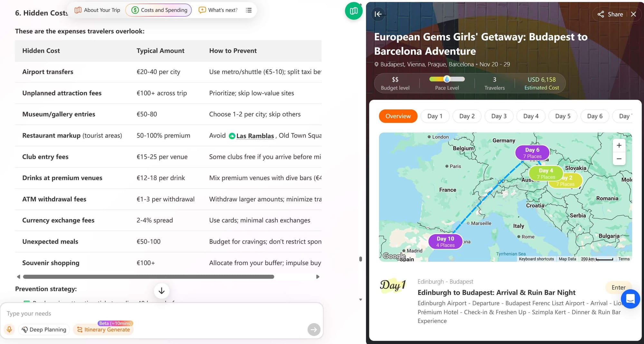Switch to the Costs and Spending section
Image resolution: width=644 pixels, height=344 pixels.
159,10
